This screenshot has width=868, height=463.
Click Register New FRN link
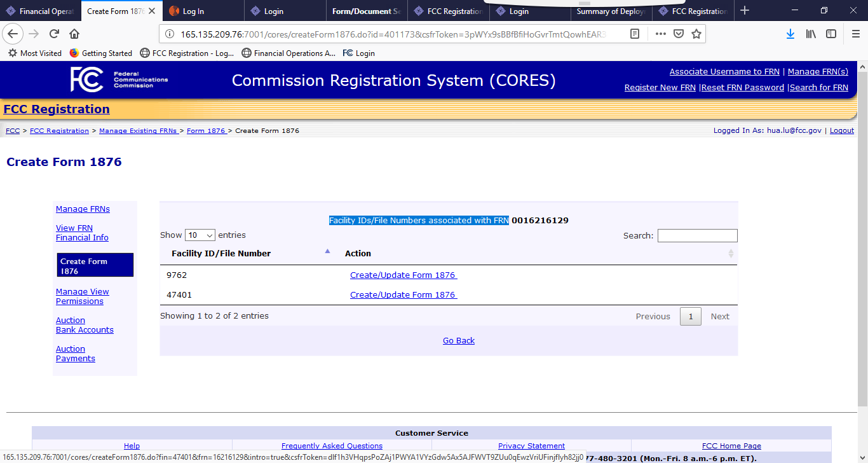click(660, 88)
